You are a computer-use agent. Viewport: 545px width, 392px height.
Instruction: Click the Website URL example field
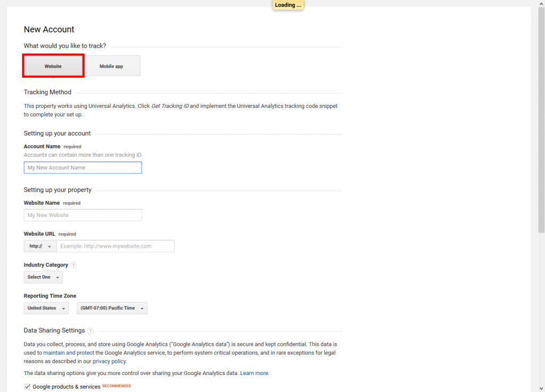click(x=115, y=246)
